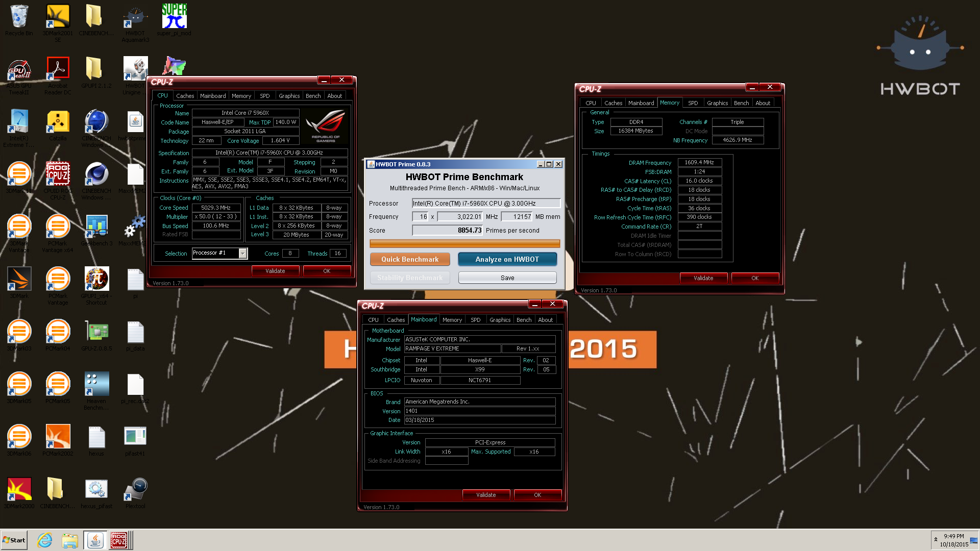
Task: Open the GPUPI 2.1.2 folder
Action: (x=96, y=72)
